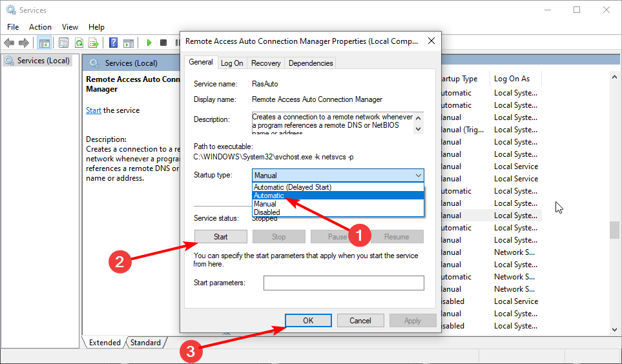The width and height of the screenshot is (622, 364).
Task: Switch to the Log On tab
Action: [x=232, y=63]
